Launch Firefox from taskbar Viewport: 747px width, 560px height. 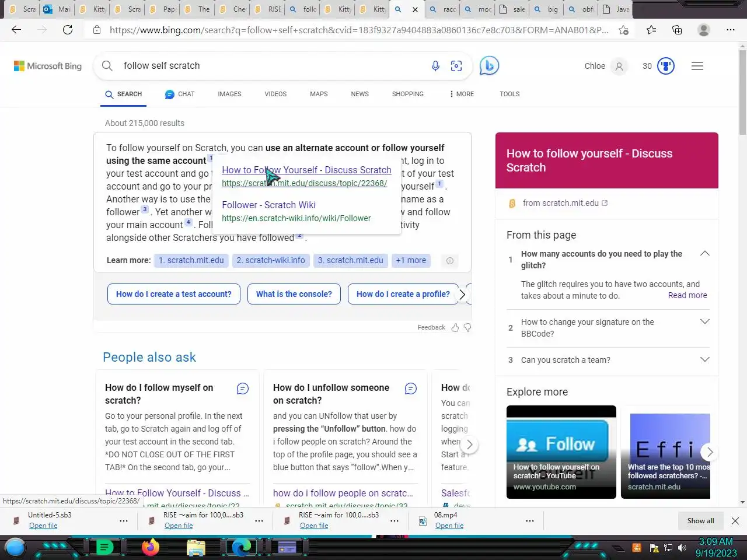151,547
